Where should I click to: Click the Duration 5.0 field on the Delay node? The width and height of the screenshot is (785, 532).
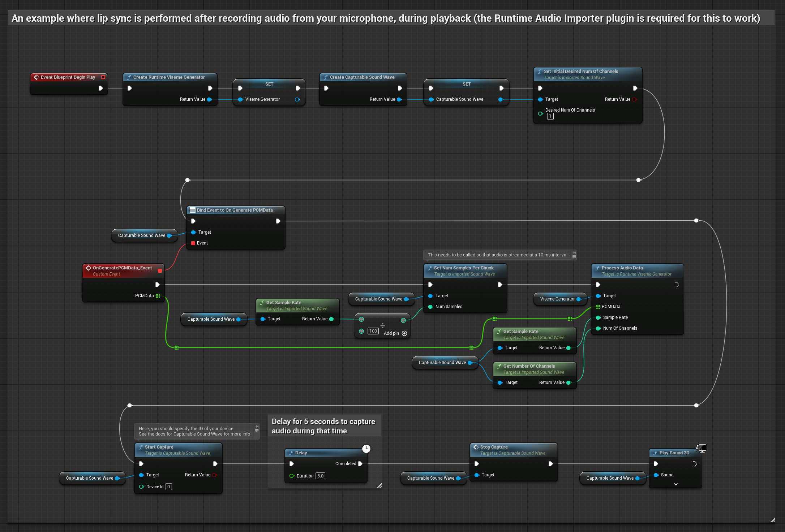coord(320,476)
